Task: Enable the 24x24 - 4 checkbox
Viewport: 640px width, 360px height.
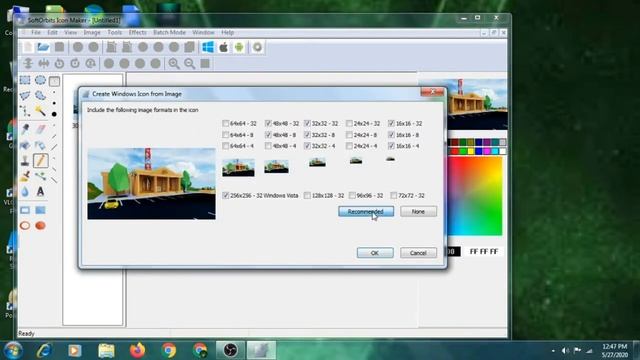Action: click(349, 146)
